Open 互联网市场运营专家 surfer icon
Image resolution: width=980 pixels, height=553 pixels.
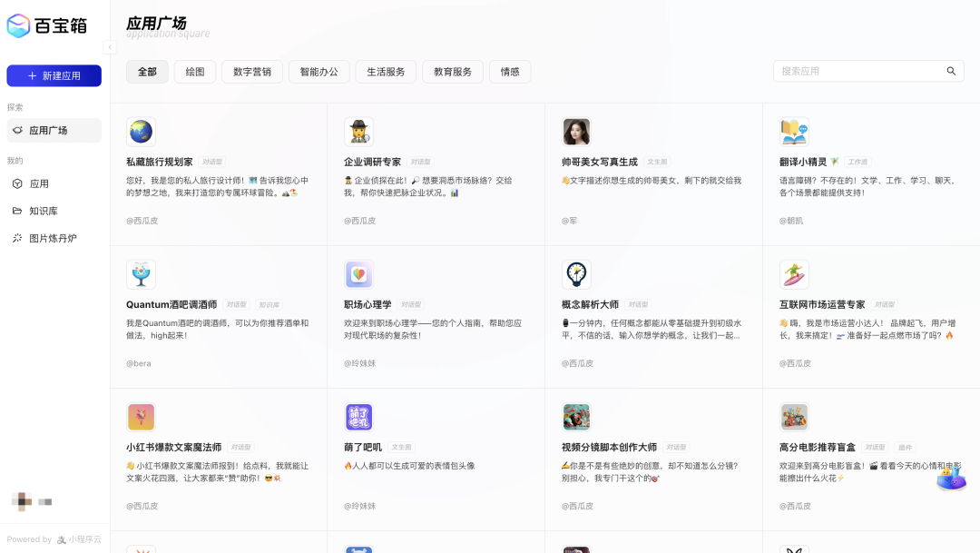[x=794, y=274]
